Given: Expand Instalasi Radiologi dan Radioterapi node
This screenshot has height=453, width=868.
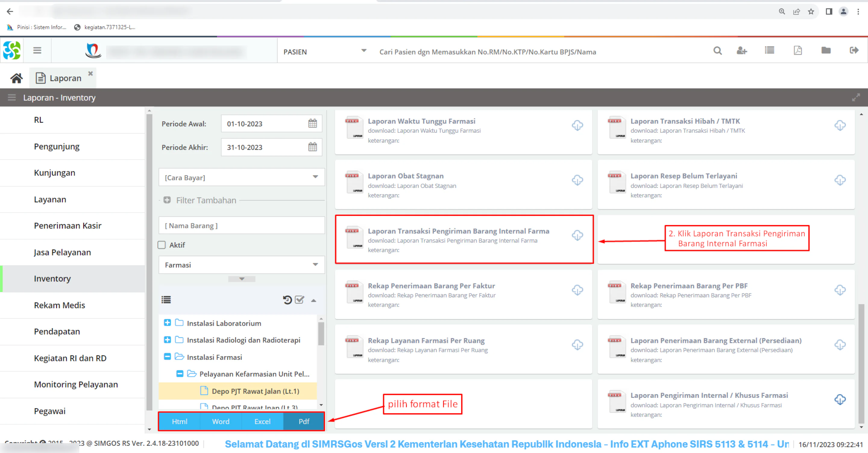Looking at the screenshot, I should [x=167, y=340].
